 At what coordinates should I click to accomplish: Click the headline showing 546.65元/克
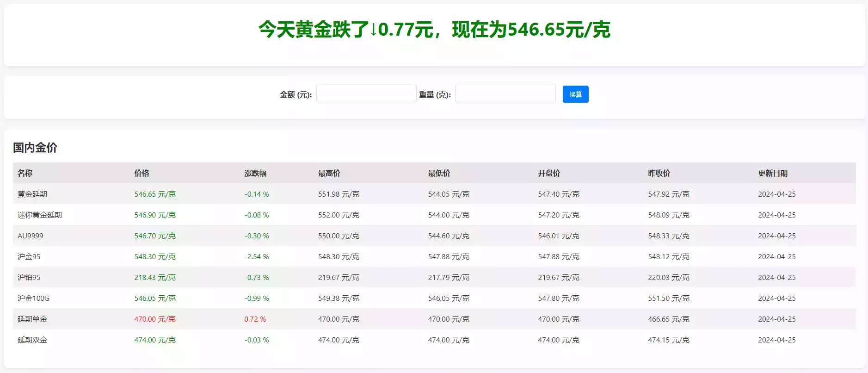point(434,30)
